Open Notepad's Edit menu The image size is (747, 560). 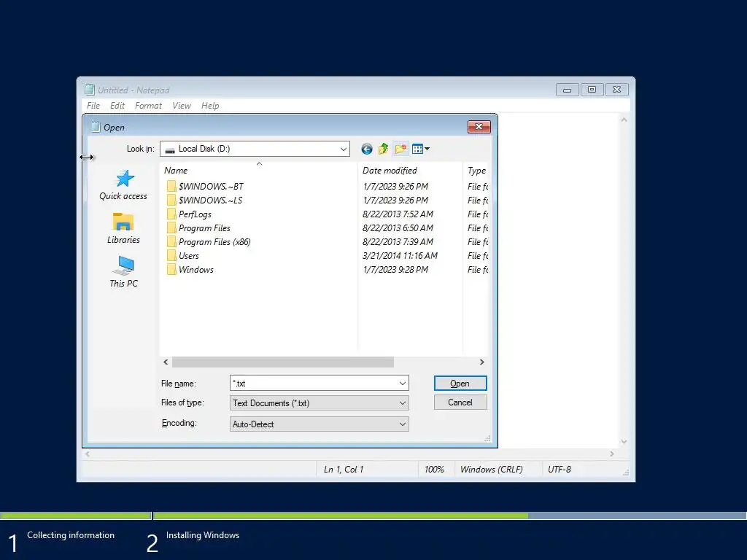pyautogui.click(x=117, y=106)
